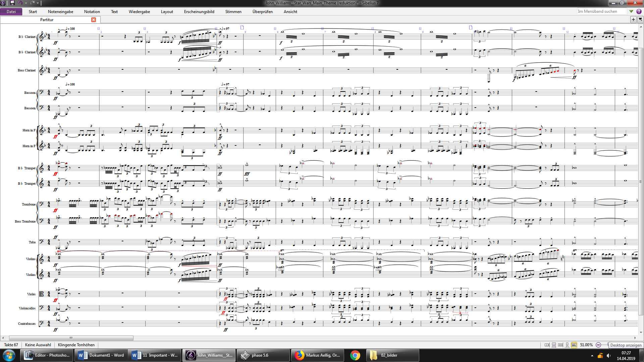Click the zoom out minus button
Image resolution: width=644 pixels, height=362 pixels.
pos(598,345)
